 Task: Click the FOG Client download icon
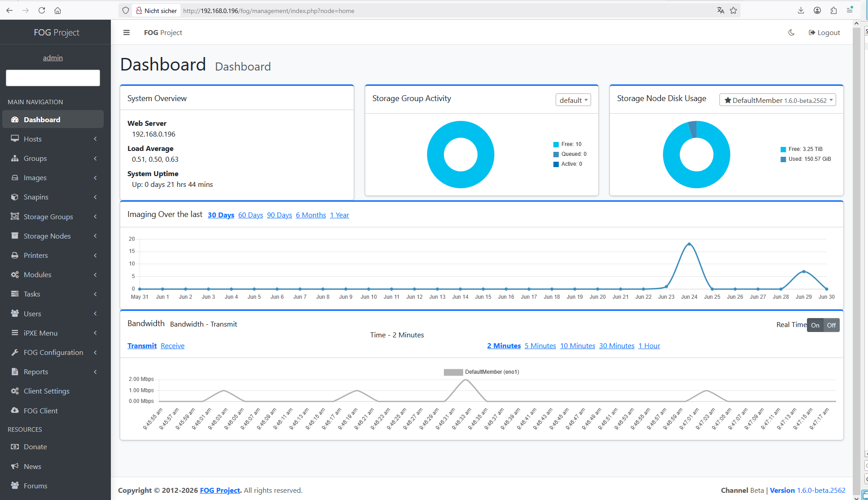tap(15, 411)
